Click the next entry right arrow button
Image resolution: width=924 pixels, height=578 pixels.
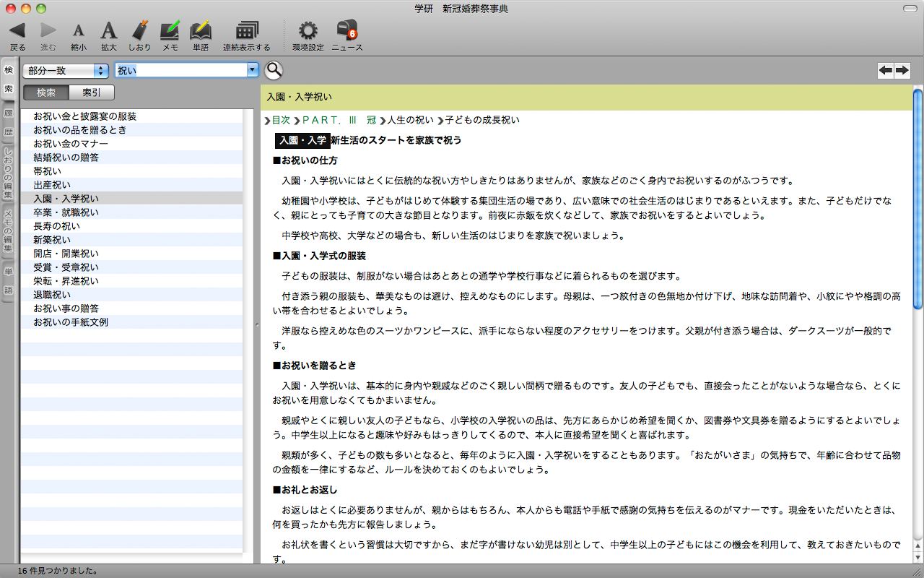(902, 70)
